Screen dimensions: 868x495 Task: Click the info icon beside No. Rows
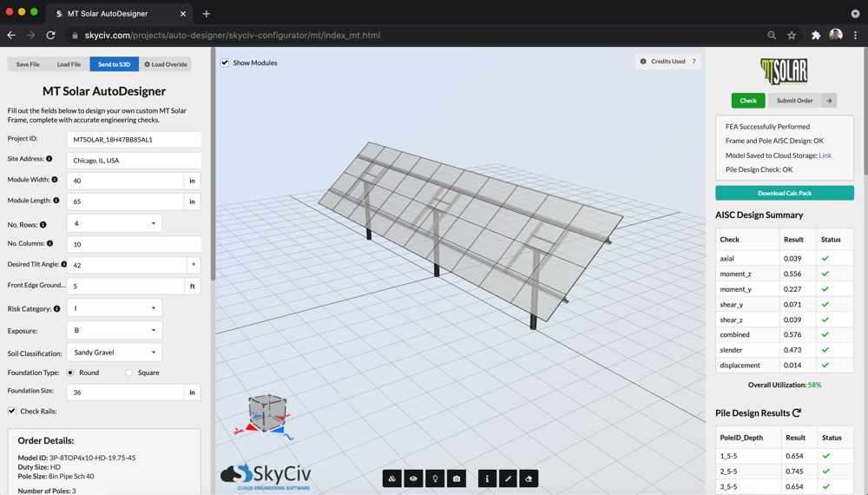coord(43,225)
